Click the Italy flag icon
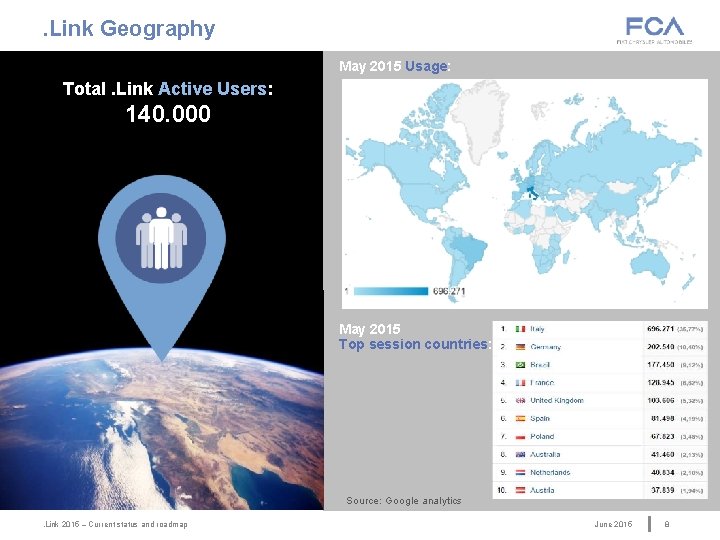Screen dimensions: 720x540 [520, 329]
